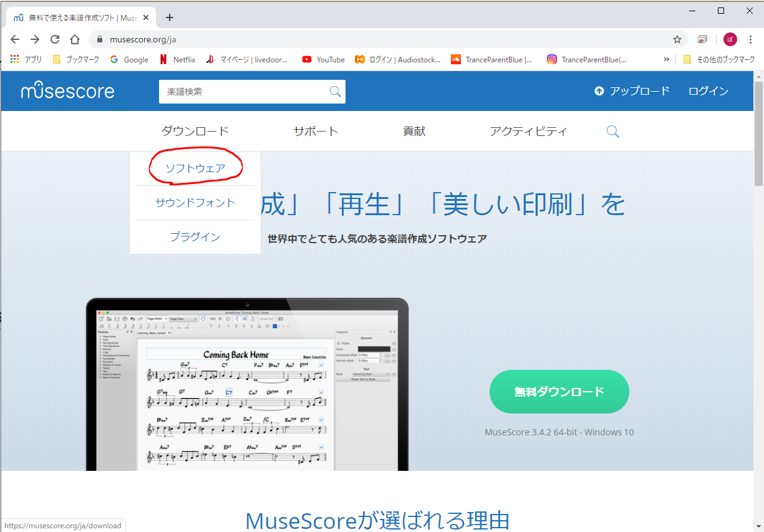Close the MuseScore browser tab
This screenshot has height=532, width=764.
(147, 17)
